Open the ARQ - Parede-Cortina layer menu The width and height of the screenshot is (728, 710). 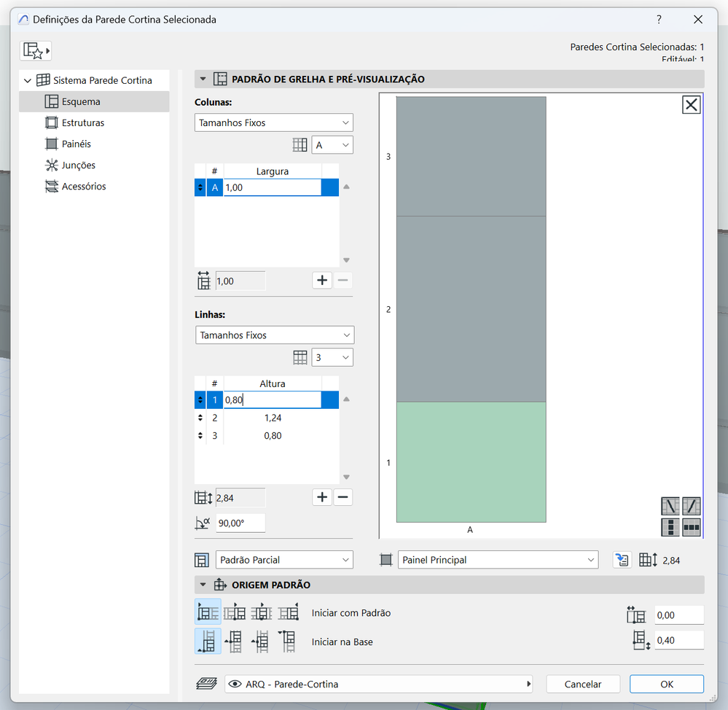click(x=378, y=684)
